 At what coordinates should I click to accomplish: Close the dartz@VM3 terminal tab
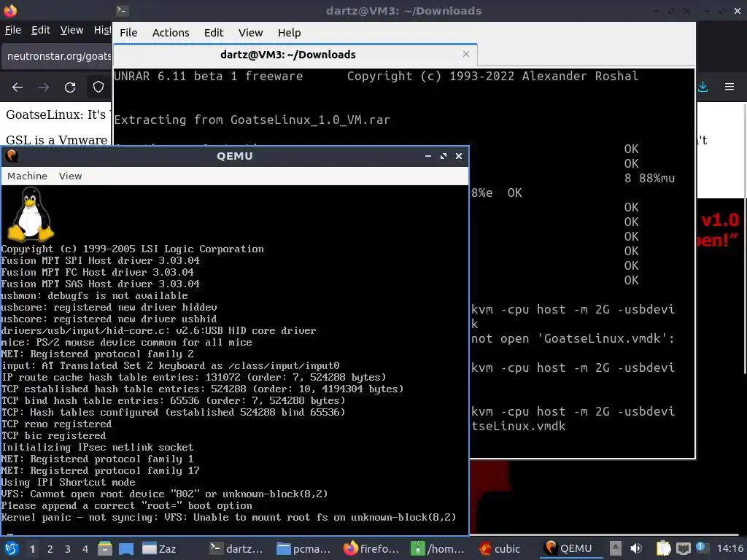(x=466, y=54)
